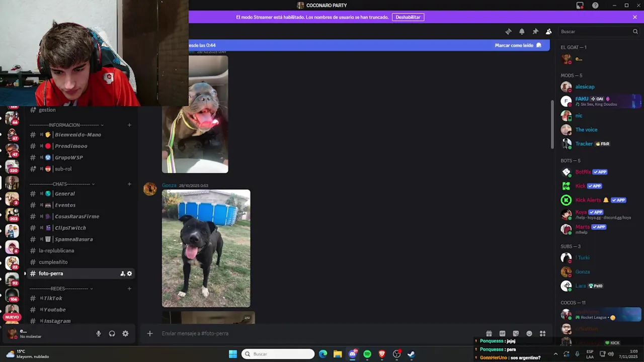Toggle the member list icon
Viewport: 644px width, 362px height.
549,31
